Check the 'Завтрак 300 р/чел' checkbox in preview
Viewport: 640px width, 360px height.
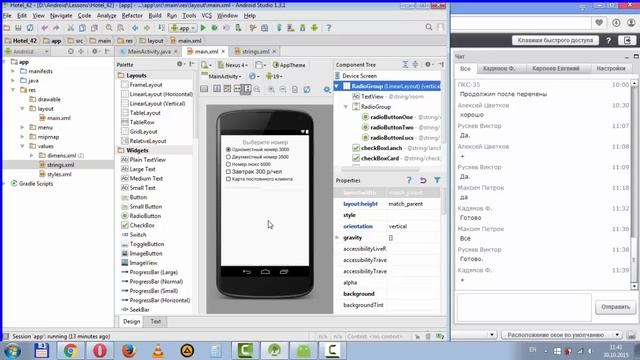(229, 172)
